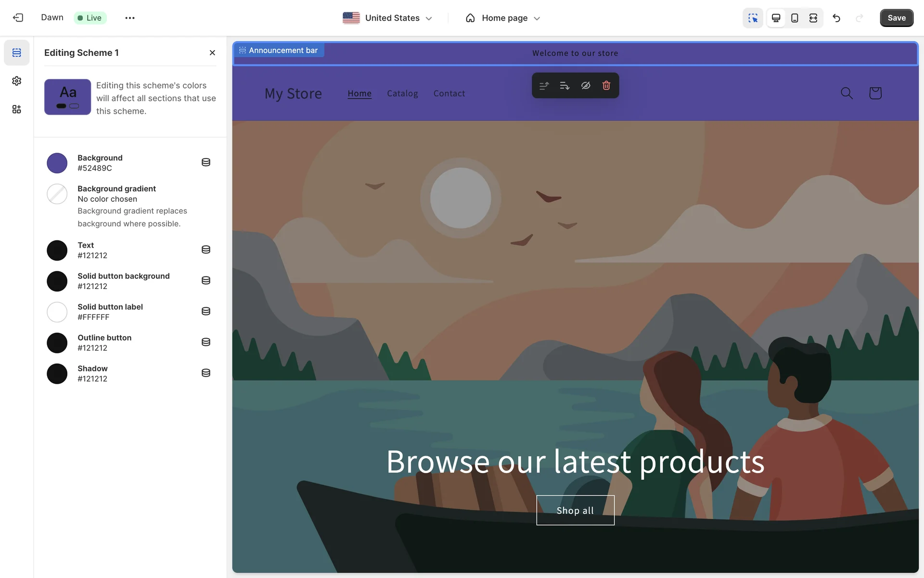Open the Sections sidebar icon
The image size is (924, 578).
point(17,53)
